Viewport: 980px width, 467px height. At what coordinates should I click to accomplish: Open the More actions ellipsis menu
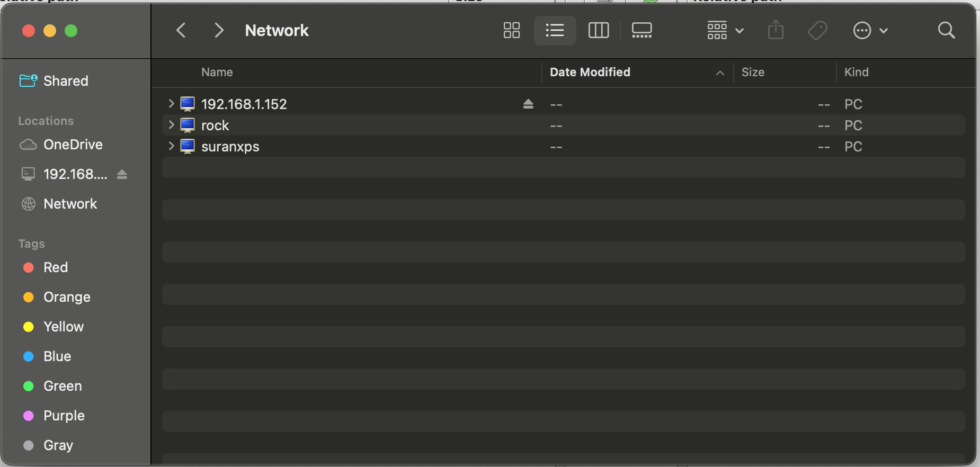(870, 30)
